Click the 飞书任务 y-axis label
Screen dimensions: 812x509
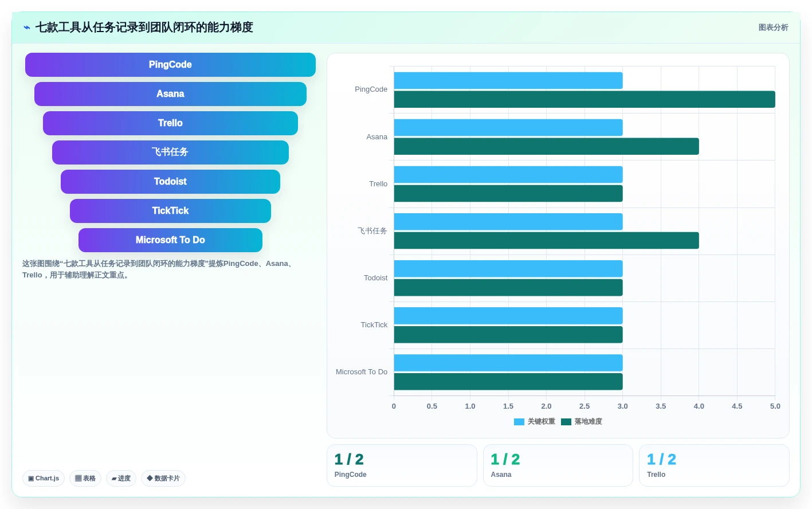(x=372, y=231)
